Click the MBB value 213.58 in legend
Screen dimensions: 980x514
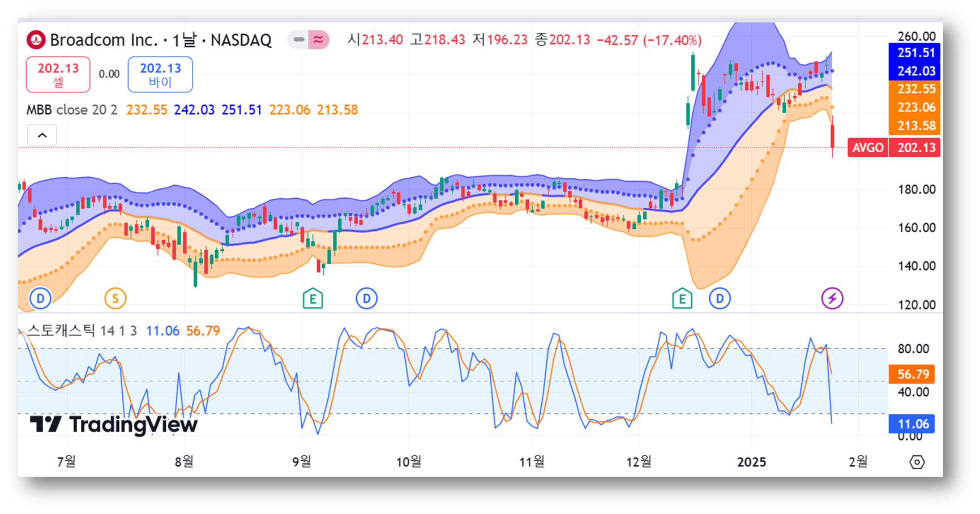point(337,110)
